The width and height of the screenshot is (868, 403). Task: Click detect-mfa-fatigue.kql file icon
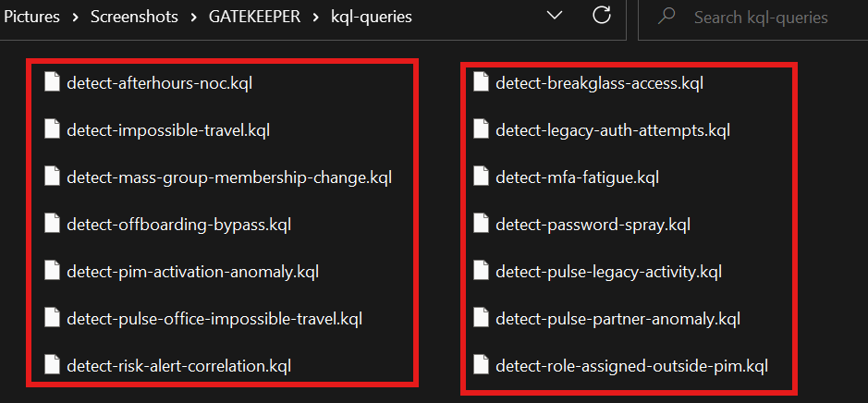pos(481,176)
